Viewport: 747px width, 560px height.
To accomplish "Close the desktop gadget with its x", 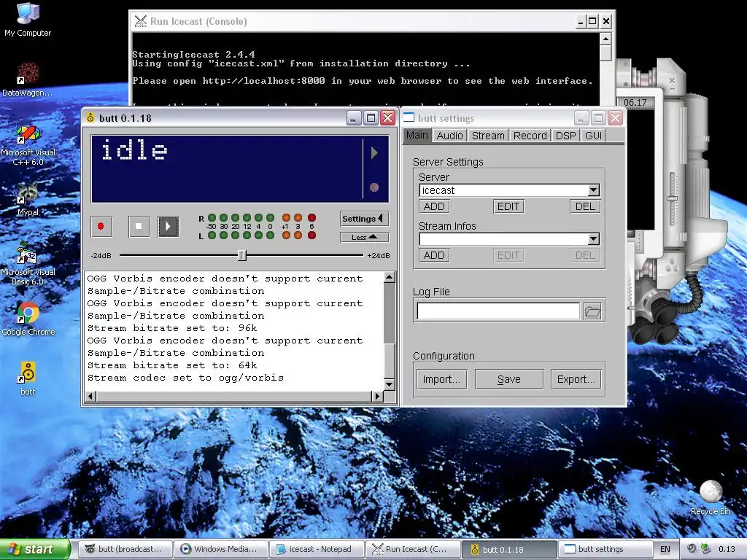I will click(672, 80).
